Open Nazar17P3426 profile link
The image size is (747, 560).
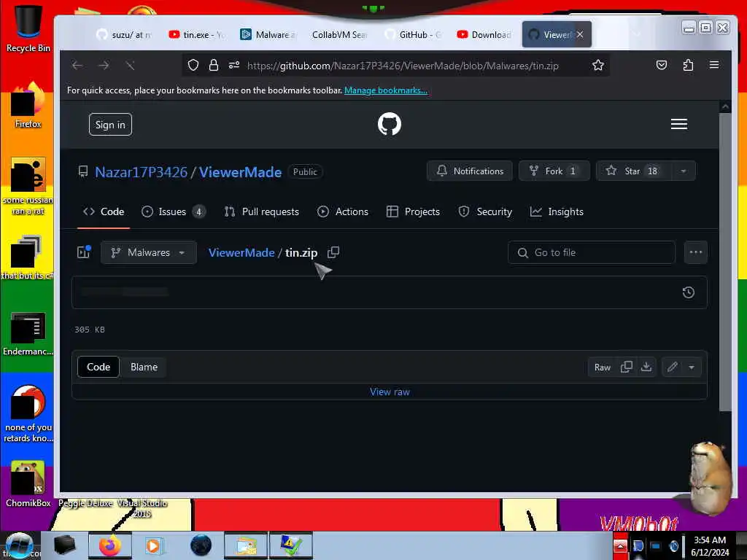point(141,172)
